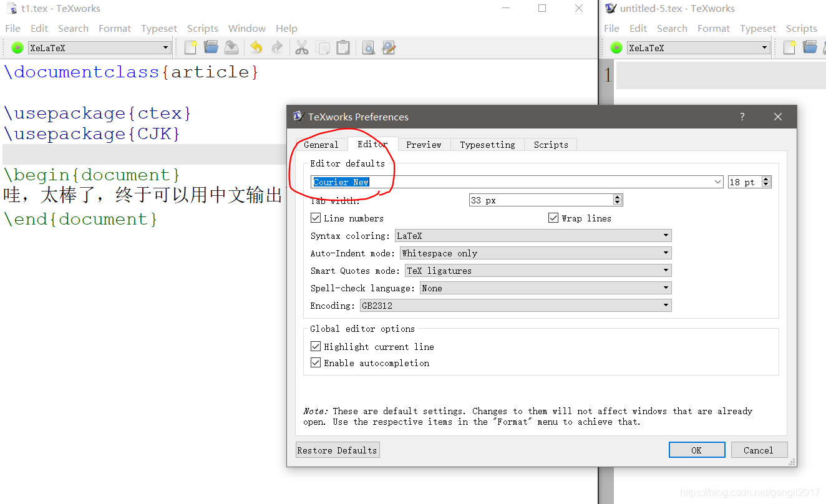Switch to the Preview tab
This screenshot has width=826, height=504.
424,145
